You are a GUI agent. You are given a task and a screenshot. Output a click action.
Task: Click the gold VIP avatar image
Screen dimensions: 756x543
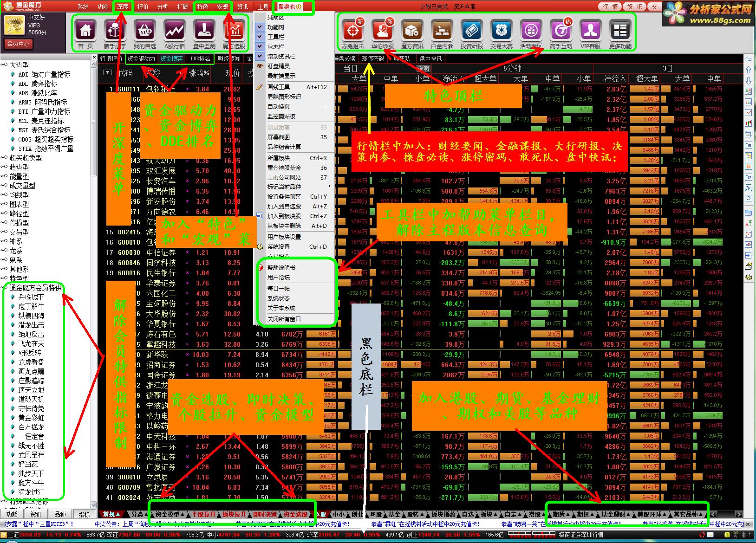pyautogui.click(x=14, y=26)
